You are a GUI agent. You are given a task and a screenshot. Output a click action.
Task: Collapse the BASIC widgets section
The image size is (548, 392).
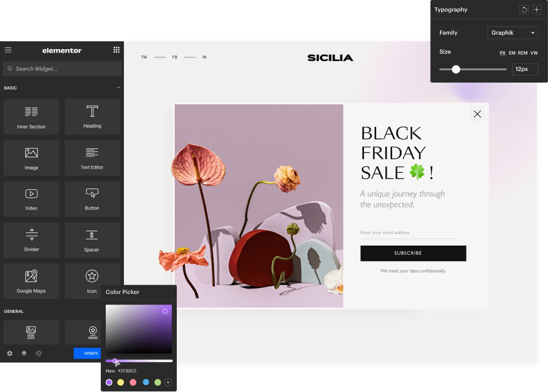[x=118, y=88]
